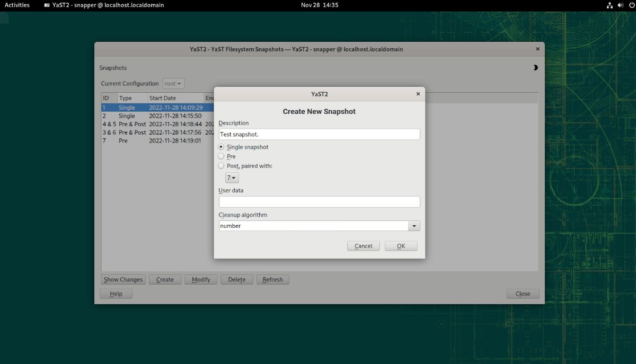Select Post, paired with option
Screen dimensions: 636x364
221,165
